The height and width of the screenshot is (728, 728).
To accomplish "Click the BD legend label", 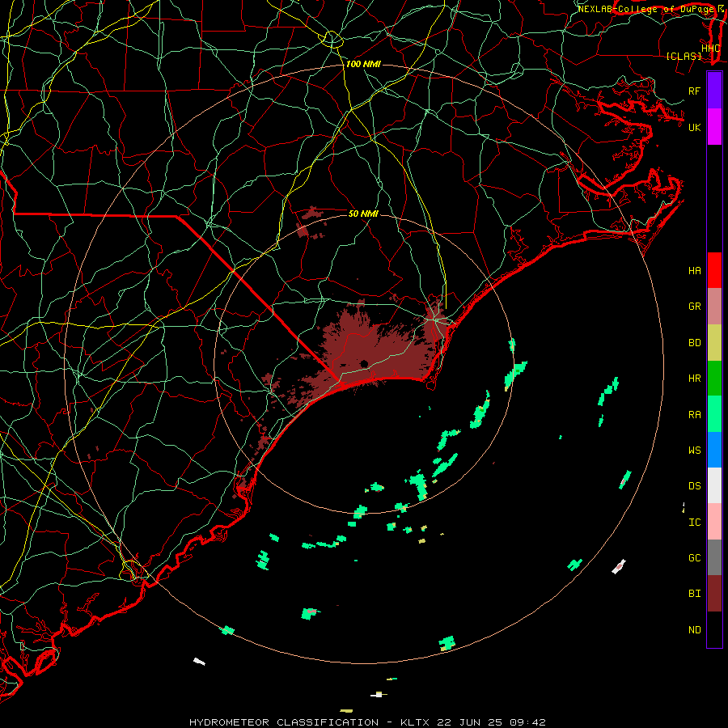I will (694, 343).
